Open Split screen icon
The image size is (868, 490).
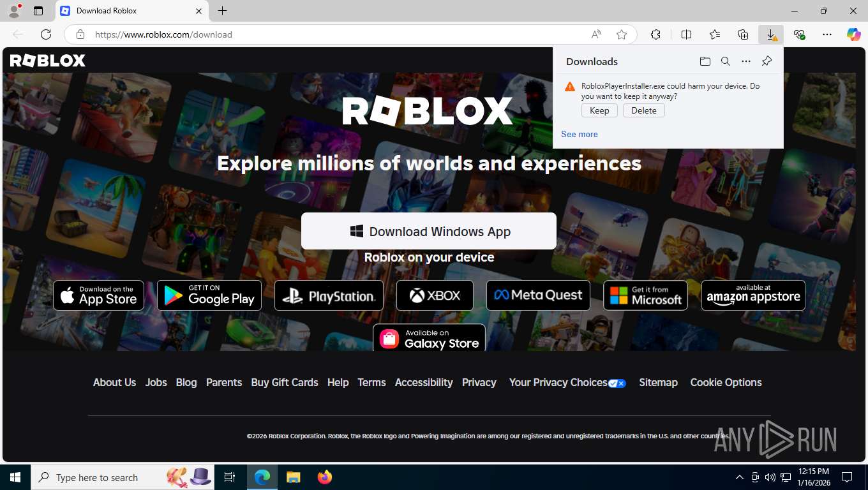[x=686, y=34]
